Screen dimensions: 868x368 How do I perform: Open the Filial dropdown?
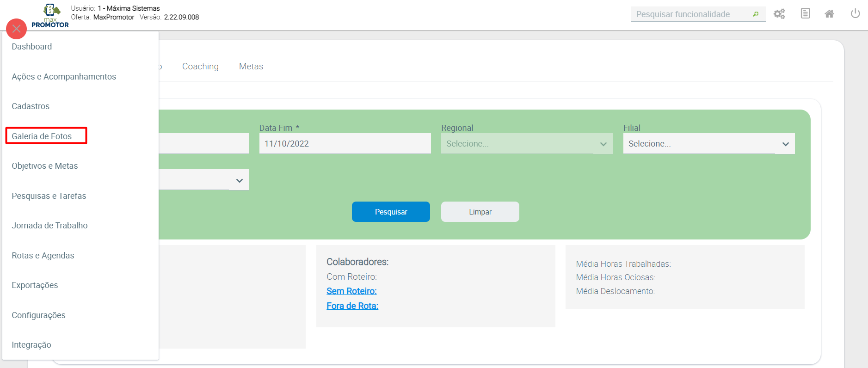click(708, 144)
